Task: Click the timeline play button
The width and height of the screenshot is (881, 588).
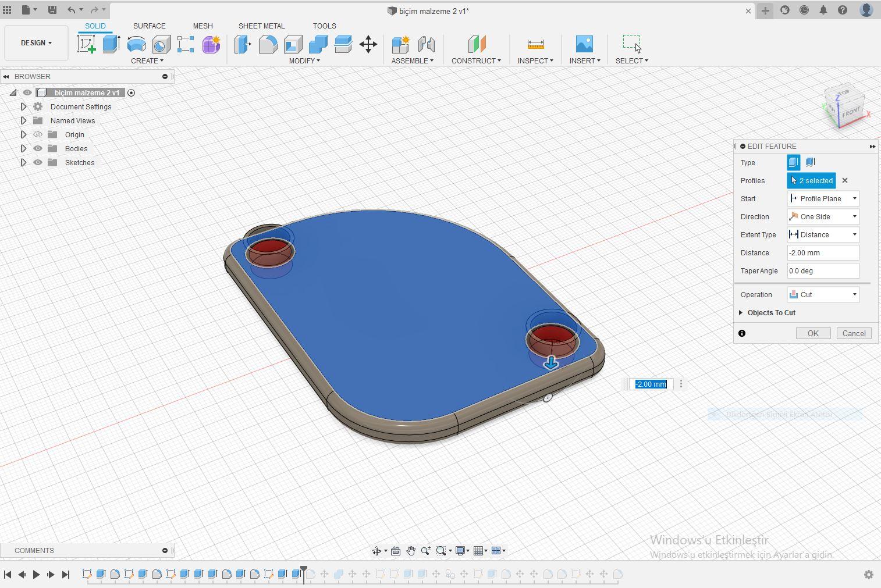Action: click(36, 575)
